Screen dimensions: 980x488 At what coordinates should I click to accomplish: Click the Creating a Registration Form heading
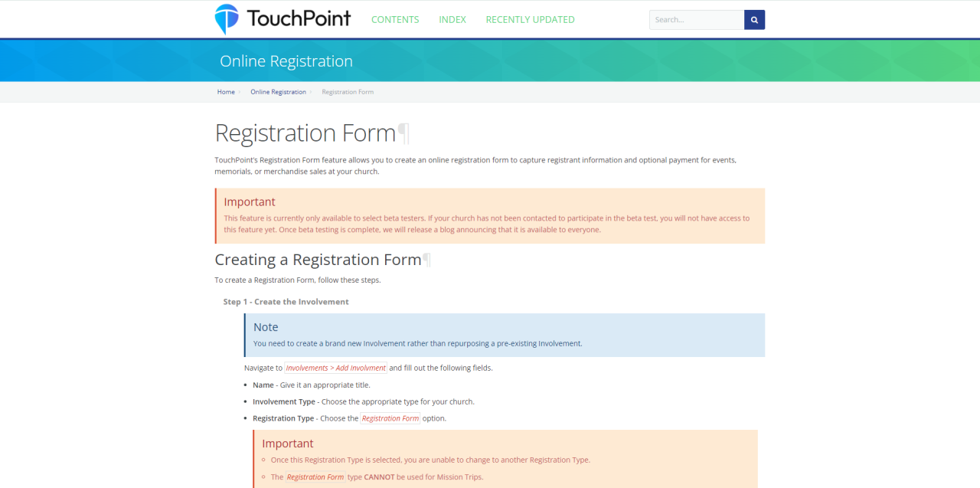318,260
